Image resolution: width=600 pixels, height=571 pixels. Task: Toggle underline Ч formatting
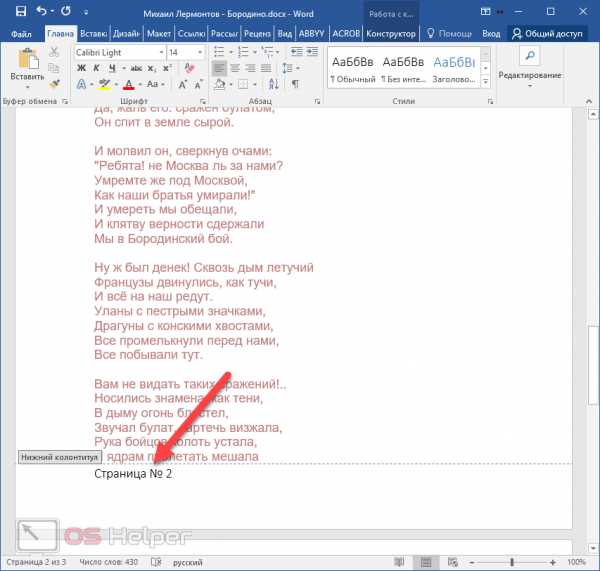pyautogui.click(x=112, y=68)
